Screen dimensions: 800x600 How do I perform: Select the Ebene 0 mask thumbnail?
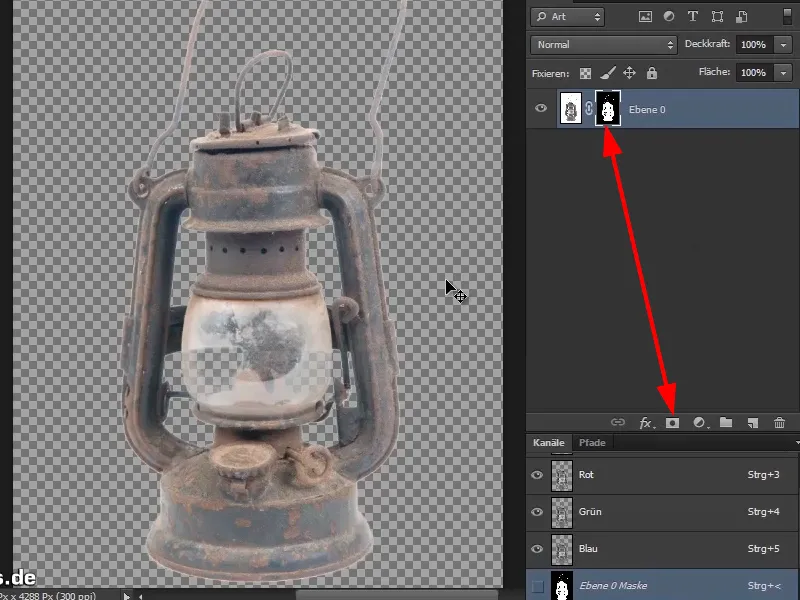pos(608,108)
